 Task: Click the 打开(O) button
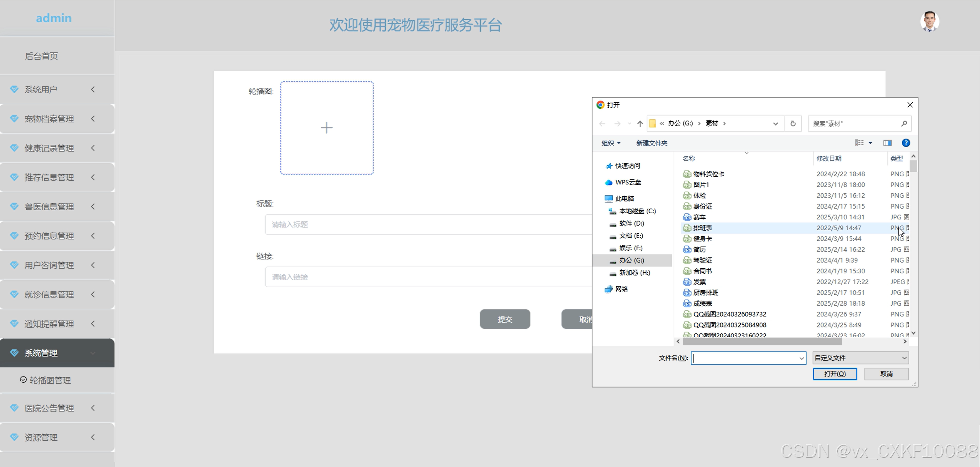835,374
